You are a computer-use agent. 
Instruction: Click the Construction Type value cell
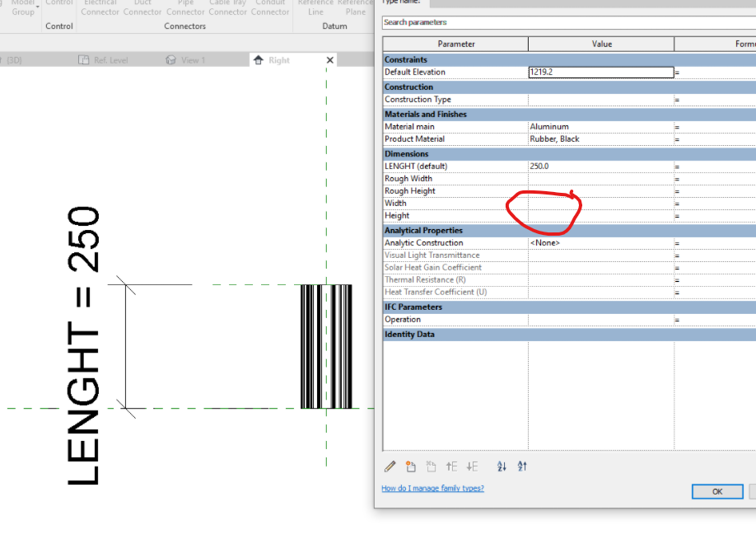tap(600, 100)
